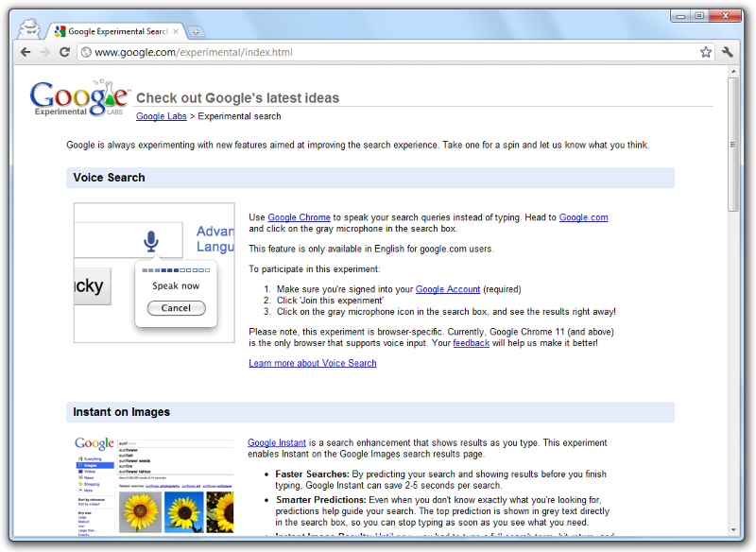
Task: Maximize the Chrome window
Action: tap(699, 16)
